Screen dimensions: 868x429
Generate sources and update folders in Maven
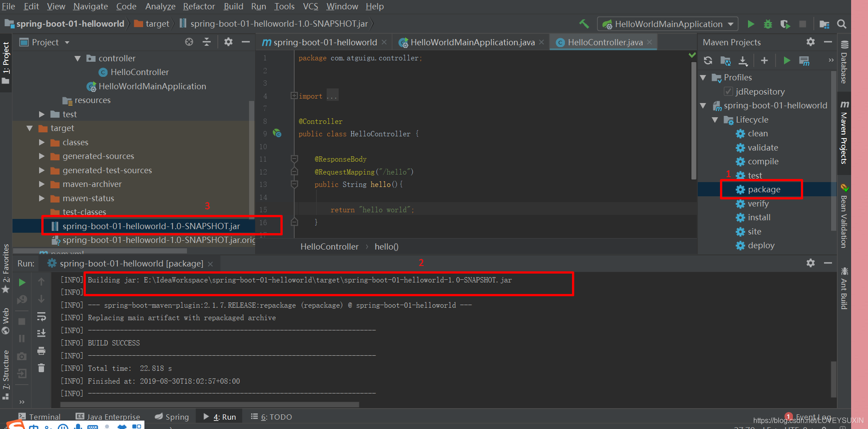[x=726, y=60]
